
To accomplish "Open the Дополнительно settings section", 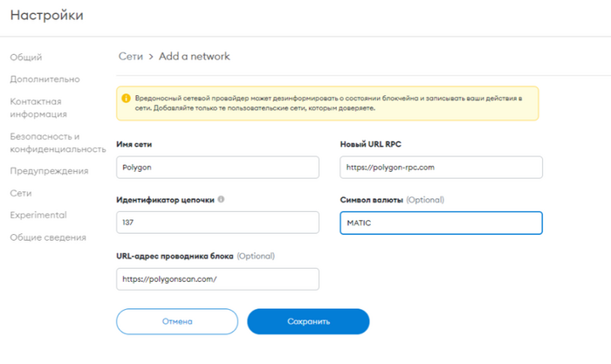I will click(45, 79).
